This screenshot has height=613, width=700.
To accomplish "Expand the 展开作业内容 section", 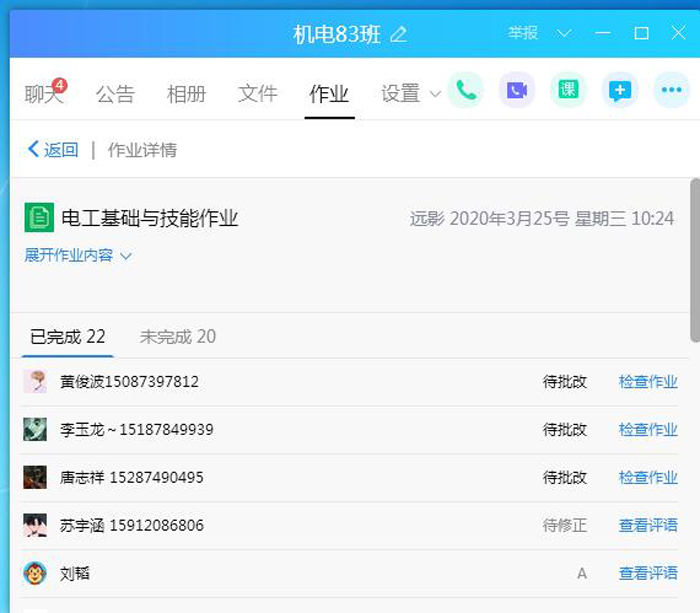I will pos(78,256).
